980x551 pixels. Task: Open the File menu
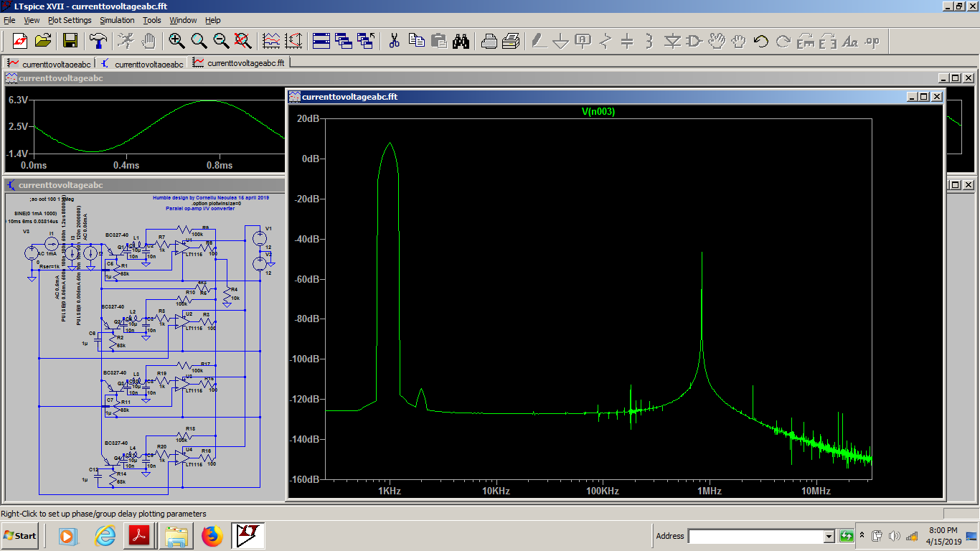tap(9, 20)
